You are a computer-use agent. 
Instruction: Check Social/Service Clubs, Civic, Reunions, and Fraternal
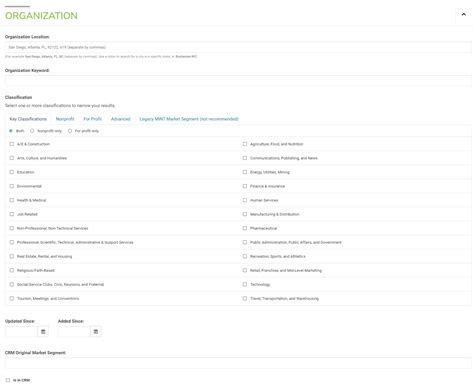[12, 284]
